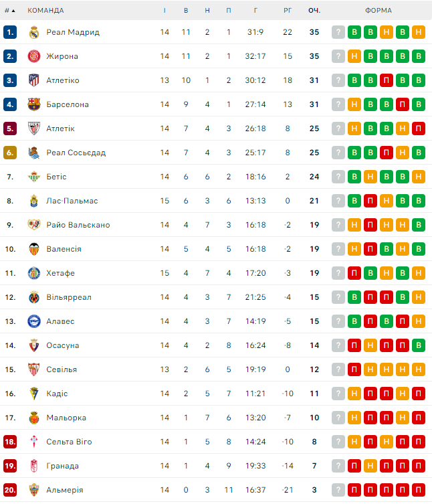432x504 pixels.
Task: Click Real Madrid's gray question mark form badge
Action: [338, 32]
